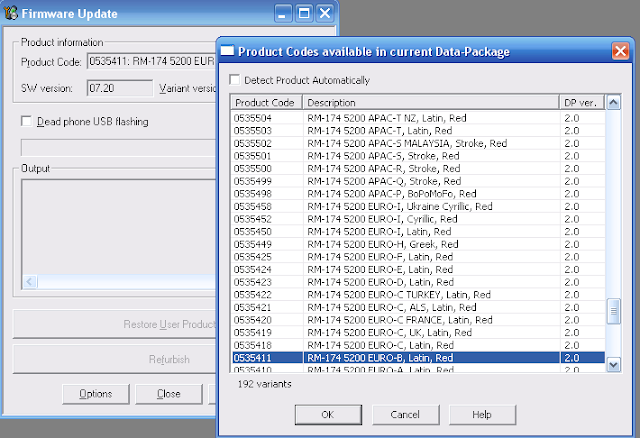Select the EURO-C, ALS, Latin, Red entry

pyautogui.click(x=418, y=307)
